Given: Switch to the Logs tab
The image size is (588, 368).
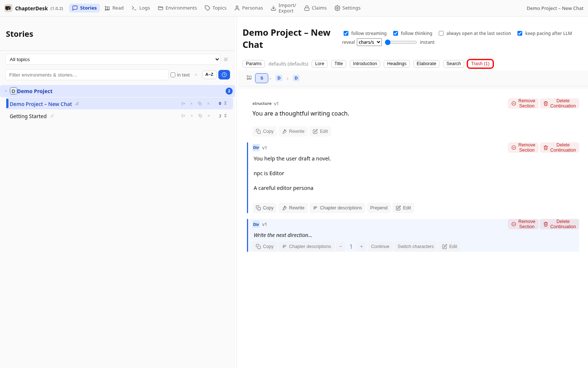Looking at the screenshot, I should [141, 8].
